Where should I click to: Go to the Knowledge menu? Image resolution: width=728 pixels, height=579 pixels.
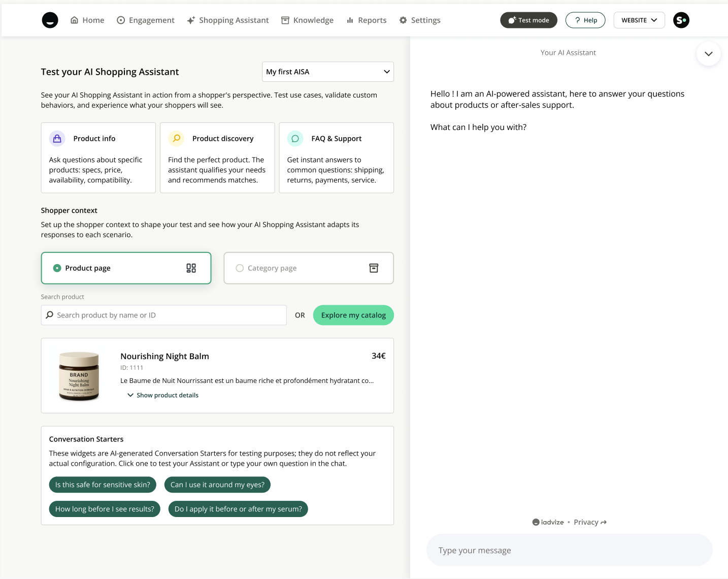pyautogui.click(x=308, y=20)
